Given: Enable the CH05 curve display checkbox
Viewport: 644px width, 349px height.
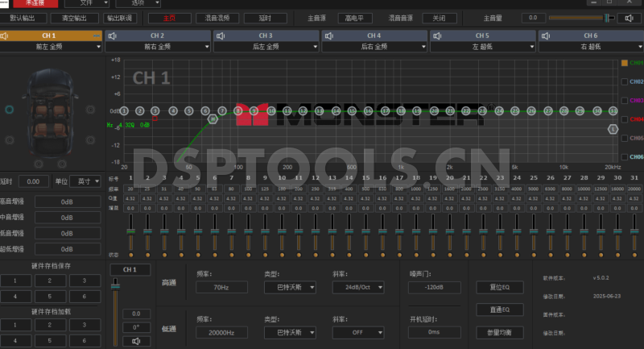Looking at the screenshot, I should tap(625, 138).
